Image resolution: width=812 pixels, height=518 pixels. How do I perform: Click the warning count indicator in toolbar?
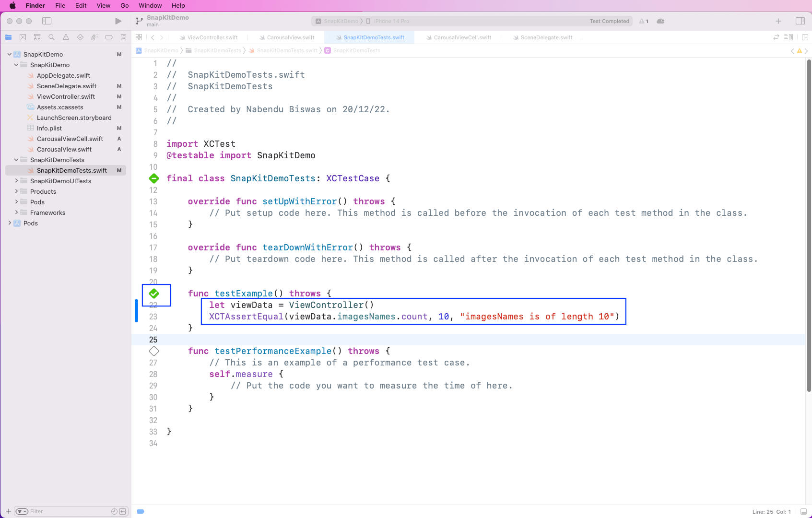click(644, 21)
